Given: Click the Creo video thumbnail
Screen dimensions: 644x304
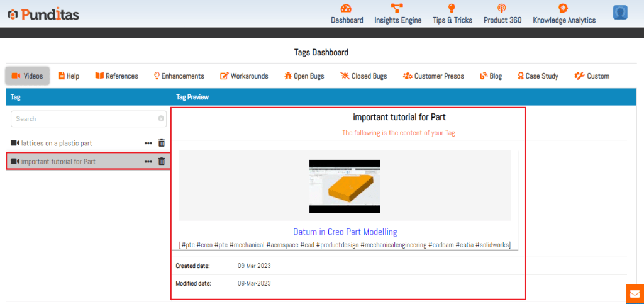Looking at the screenshot, I should 345,186.
